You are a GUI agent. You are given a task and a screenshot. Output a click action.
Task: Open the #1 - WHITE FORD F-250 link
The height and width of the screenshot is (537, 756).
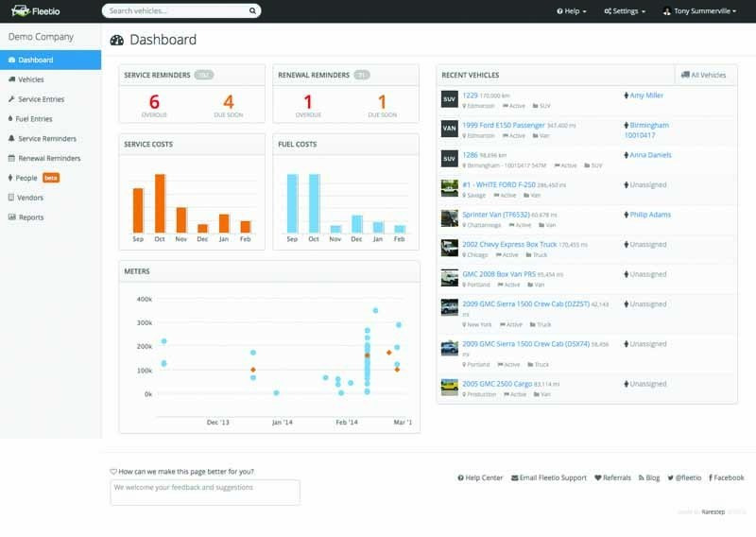pyautogui.click(x=499, y=184)
